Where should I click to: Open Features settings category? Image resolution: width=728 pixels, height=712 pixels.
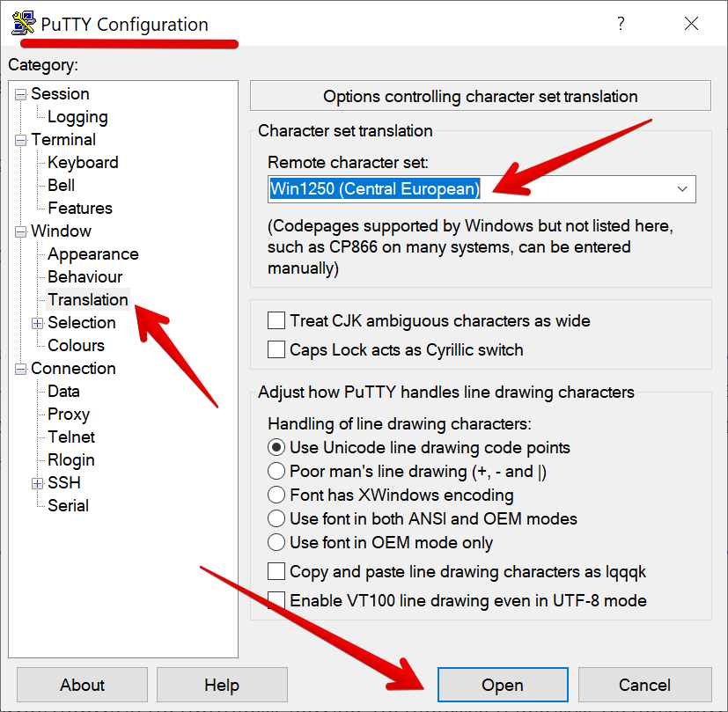[x=80, y=208]
